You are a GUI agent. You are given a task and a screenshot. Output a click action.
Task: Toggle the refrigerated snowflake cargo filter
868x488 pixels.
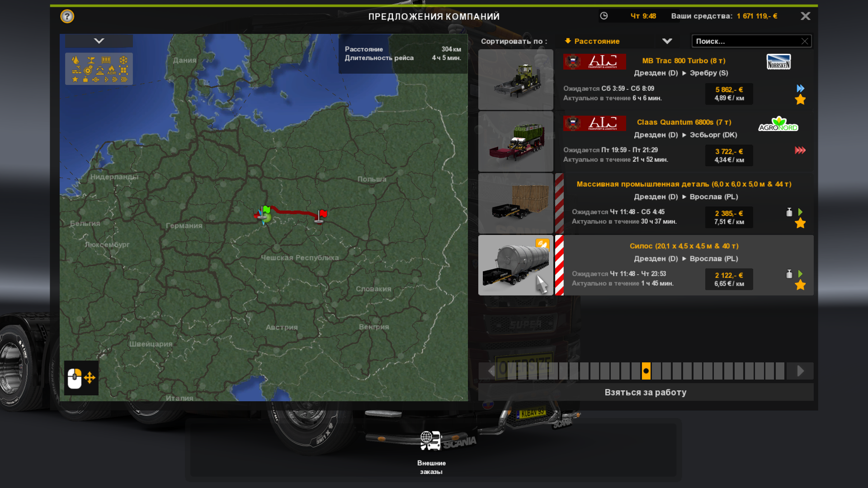(x=123, y=60)
